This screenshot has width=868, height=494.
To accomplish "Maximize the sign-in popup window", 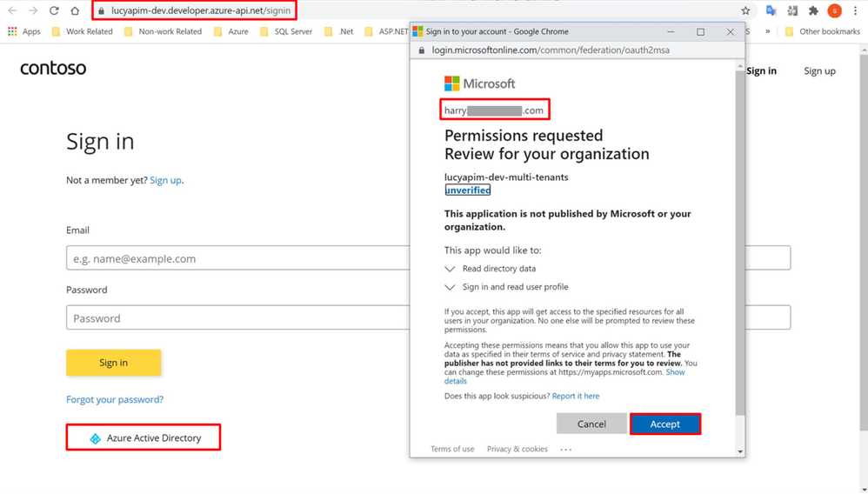I will point(700,31).
